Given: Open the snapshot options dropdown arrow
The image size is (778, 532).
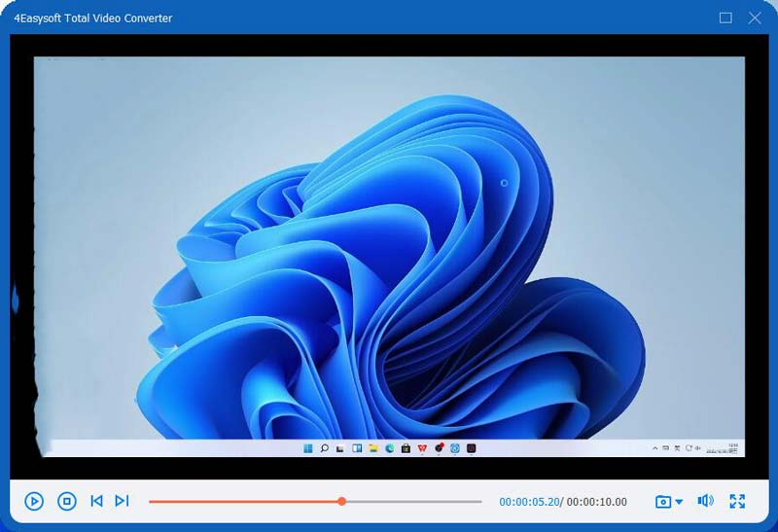Looking at the screenshot, I should pos(679,502).
